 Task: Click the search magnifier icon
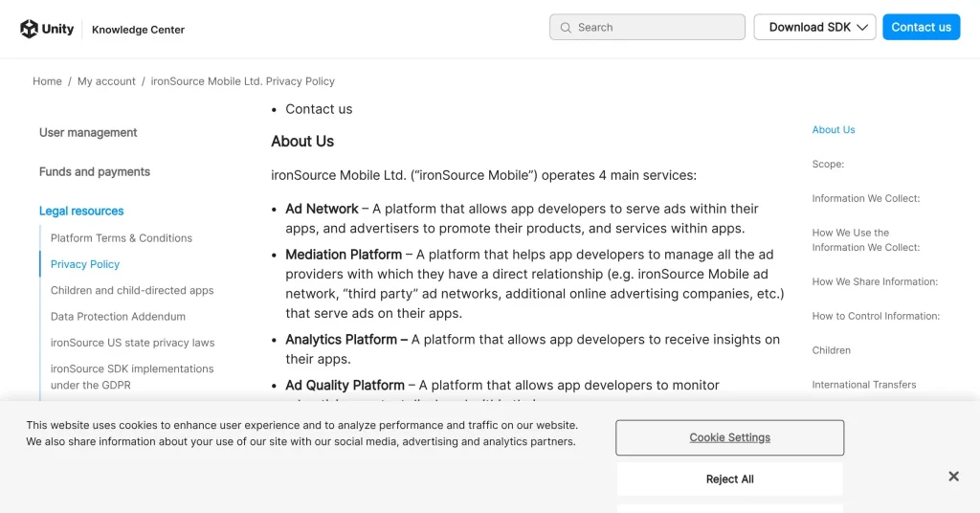click(566, 28)
